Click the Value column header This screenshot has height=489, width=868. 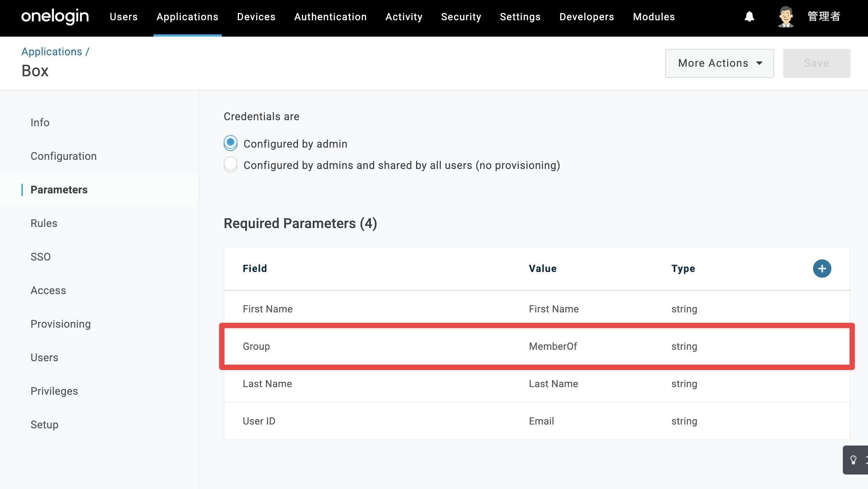(x=542, y=269)
